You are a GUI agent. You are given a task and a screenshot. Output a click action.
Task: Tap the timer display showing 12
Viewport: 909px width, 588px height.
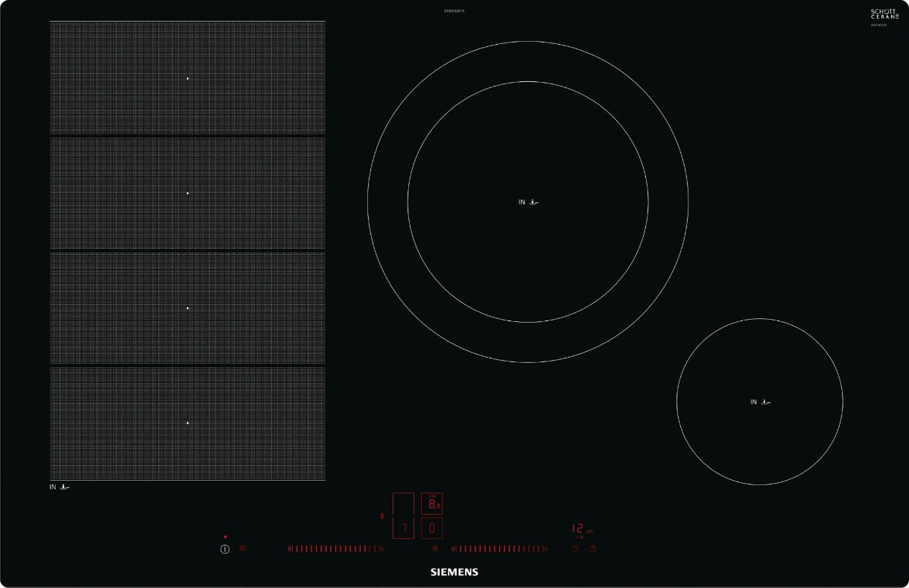[579, 528]
